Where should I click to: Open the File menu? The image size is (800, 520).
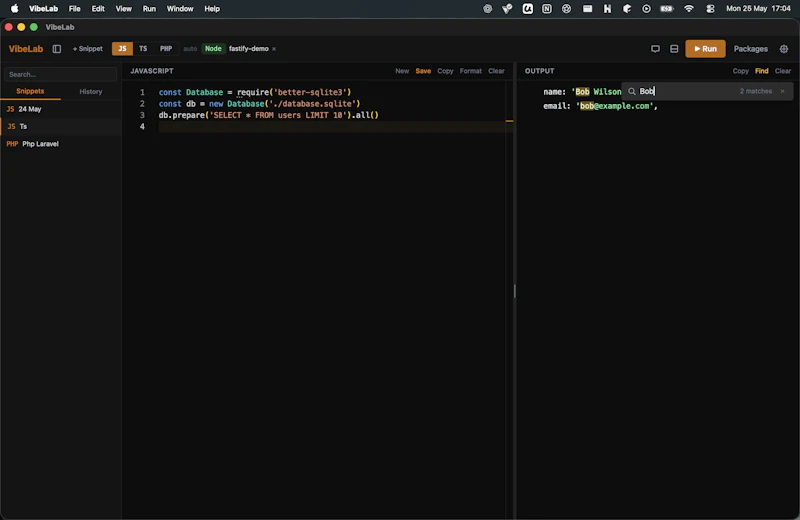[74, 9]
